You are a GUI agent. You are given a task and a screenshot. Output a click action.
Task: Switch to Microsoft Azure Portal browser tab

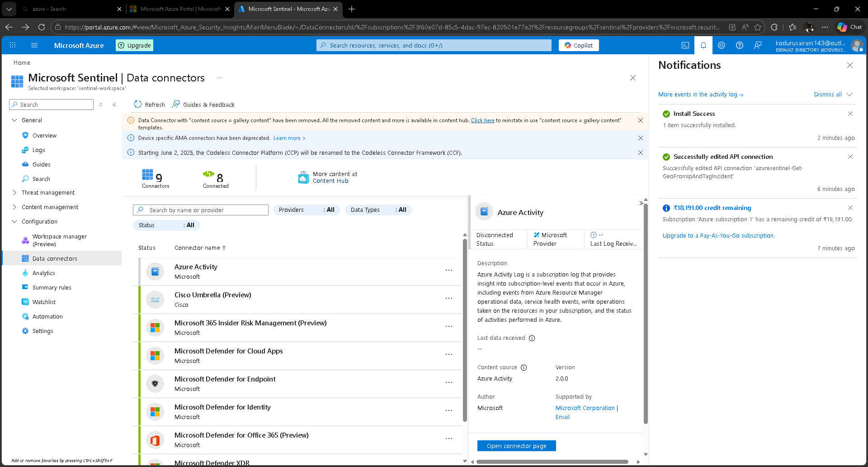180,9
